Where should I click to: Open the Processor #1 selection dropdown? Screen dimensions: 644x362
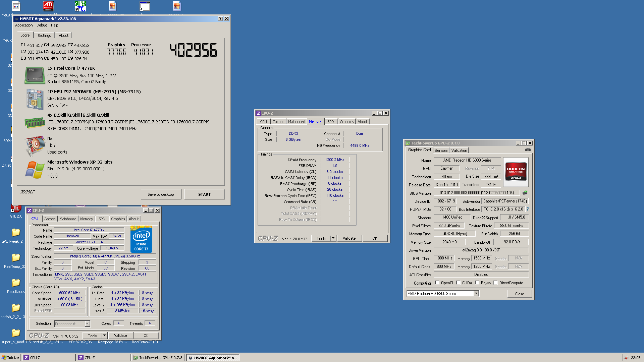(88, 324)
